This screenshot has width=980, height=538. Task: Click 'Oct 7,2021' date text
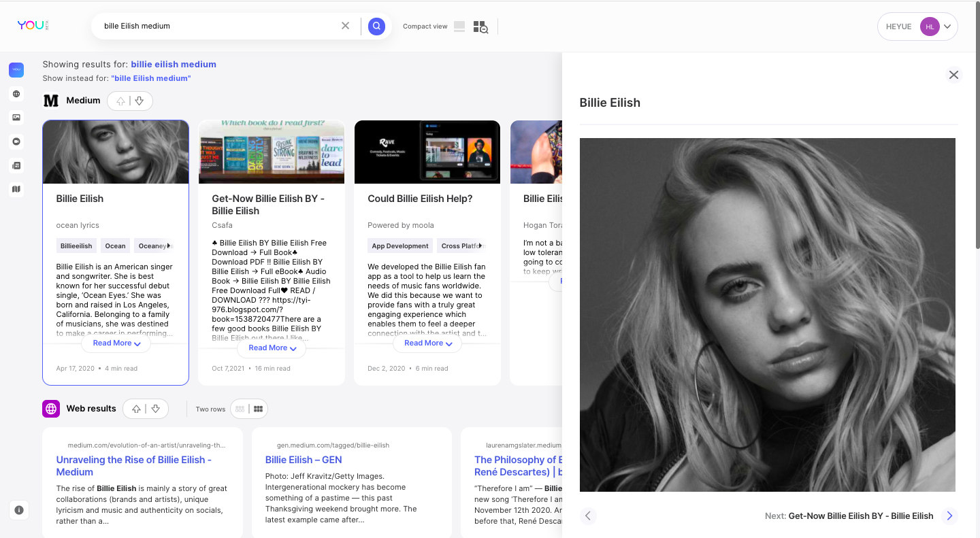[x=228, y=369]
